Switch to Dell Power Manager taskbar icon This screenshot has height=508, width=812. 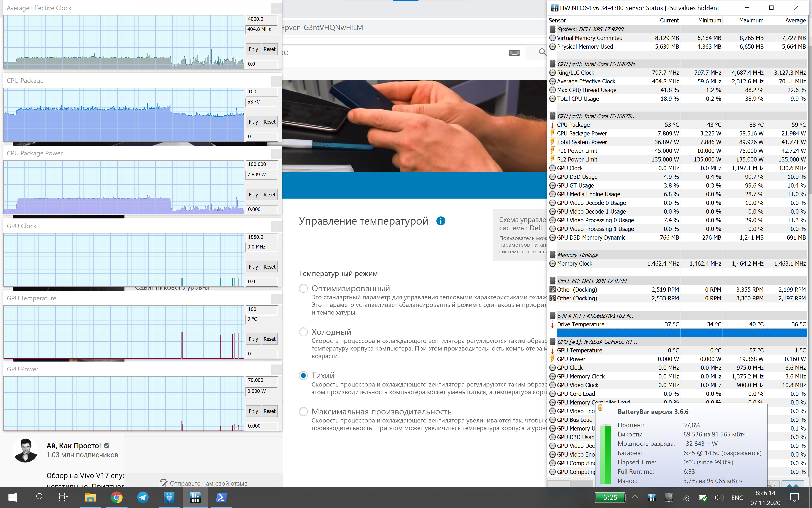169,497
